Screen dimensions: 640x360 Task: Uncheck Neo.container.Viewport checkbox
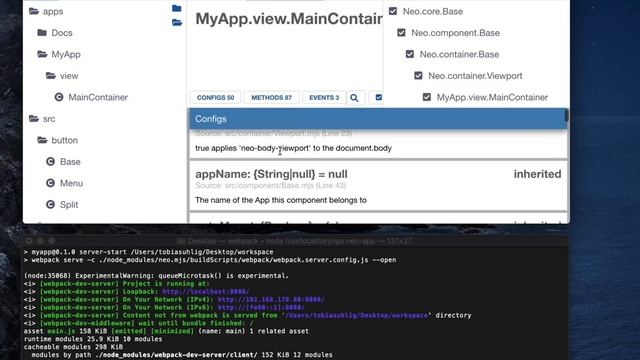[418, 76]
